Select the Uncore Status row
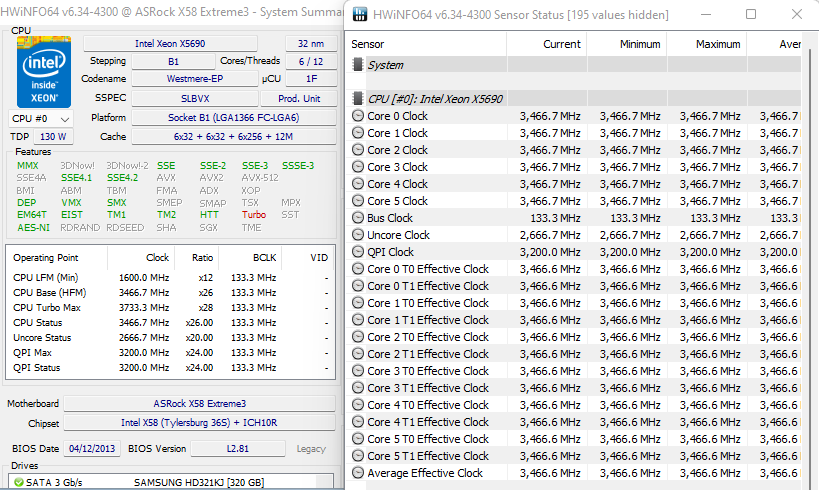 [170, 337]
